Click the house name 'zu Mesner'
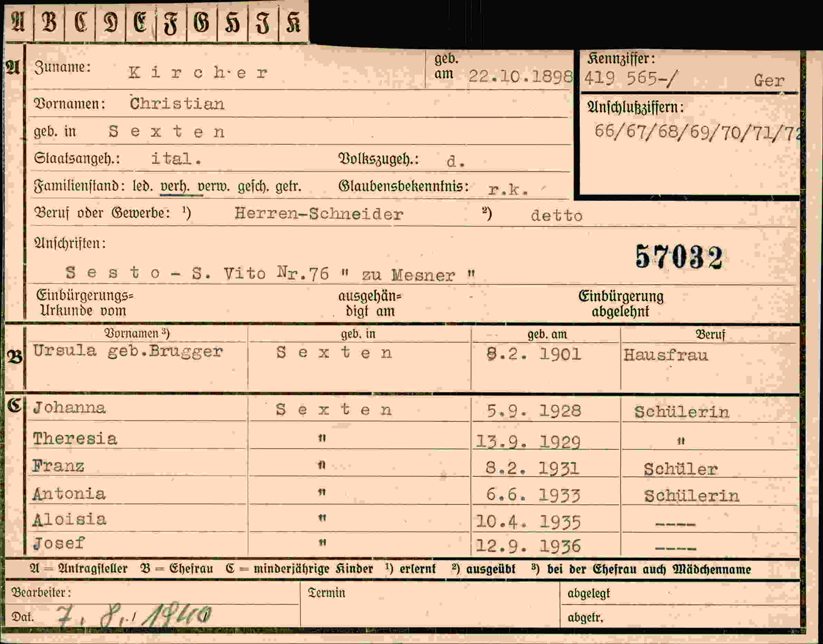This screenshot has width=823, height=644. tap(408, 275)
